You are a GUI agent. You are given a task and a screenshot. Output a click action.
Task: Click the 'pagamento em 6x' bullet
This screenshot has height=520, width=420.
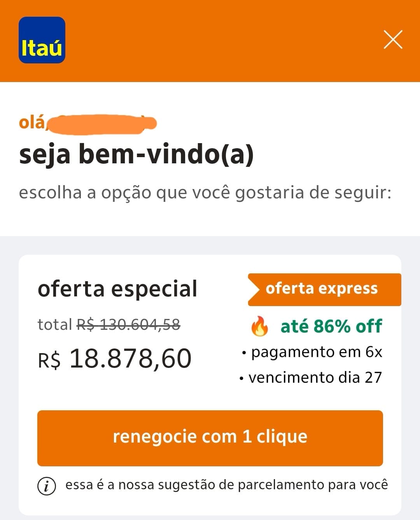click(x=316, y=352)
